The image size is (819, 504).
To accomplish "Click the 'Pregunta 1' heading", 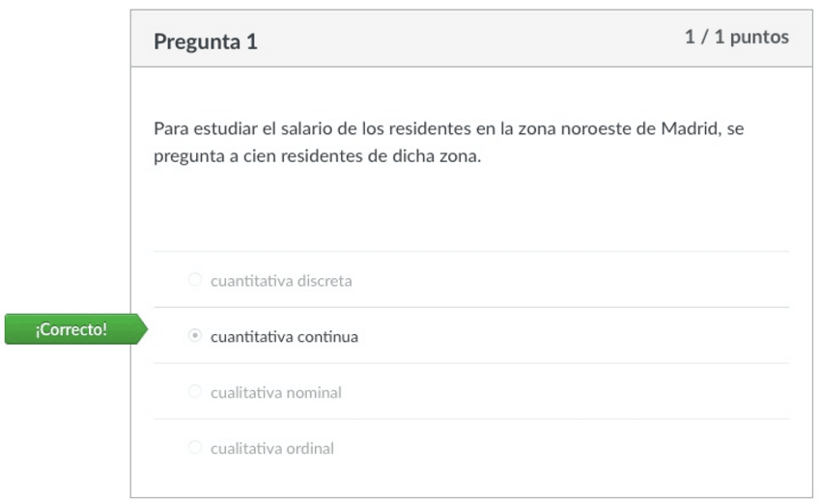I will [206, 42].
